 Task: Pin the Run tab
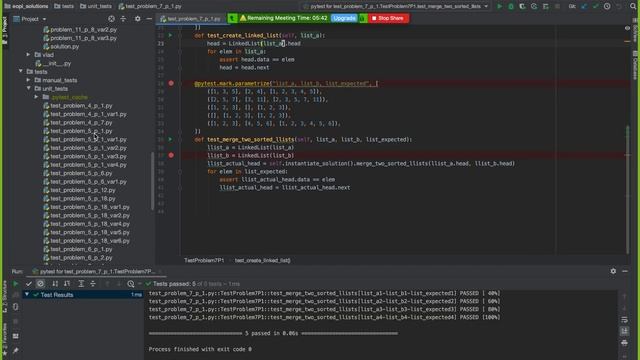(16, 350)
